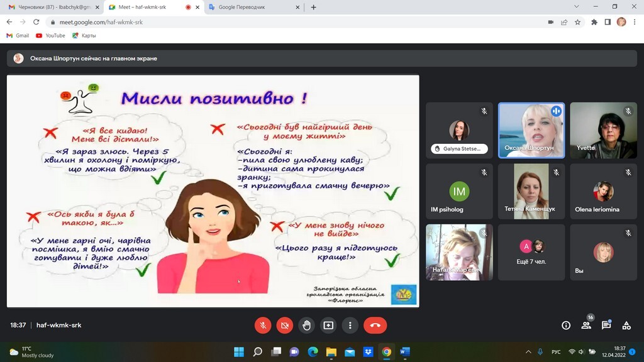The height and width of the screenshot is (362, 644).
Task: Share this page icon in address bar
Action: tap(564, 22)
